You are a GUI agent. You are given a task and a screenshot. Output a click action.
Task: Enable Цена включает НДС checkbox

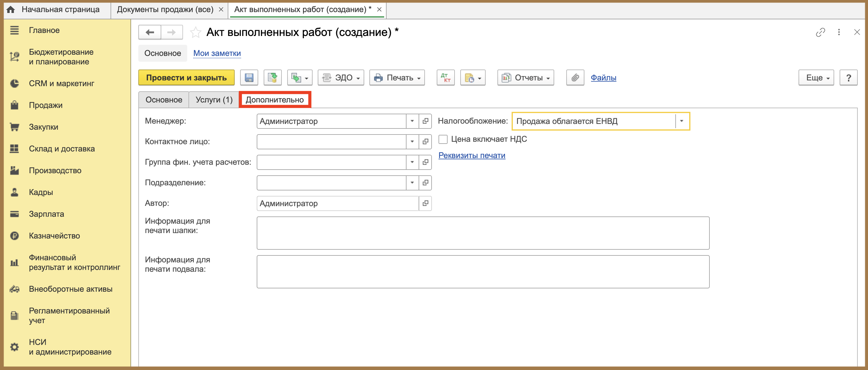tap(443, 139)
